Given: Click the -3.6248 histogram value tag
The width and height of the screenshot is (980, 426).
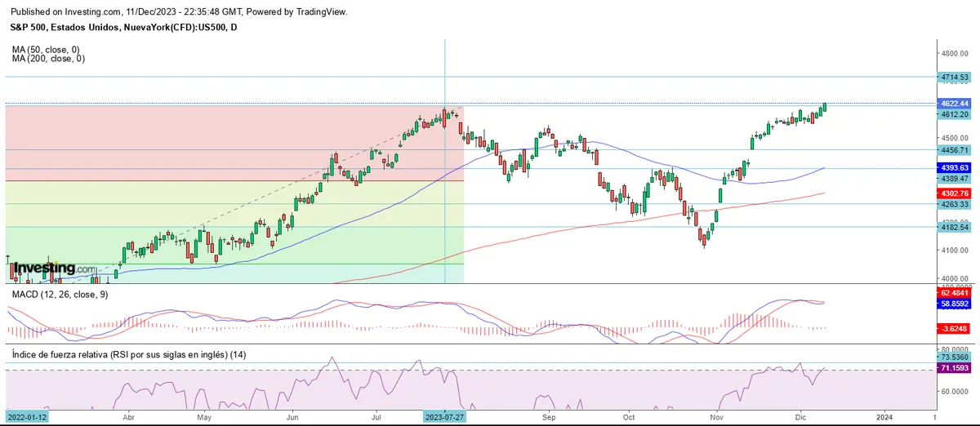Looking at the screenshot, I should pos(954,328).
